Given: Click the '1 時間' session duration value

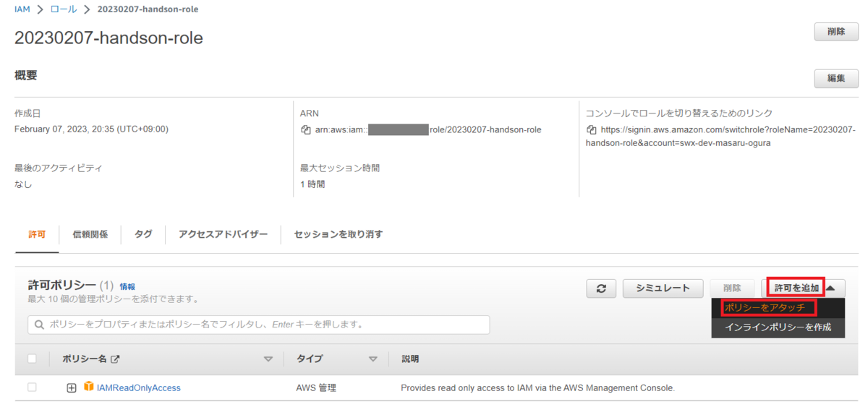Looking at the screenshot, I should pyautogui.click(x=312, y=184).
